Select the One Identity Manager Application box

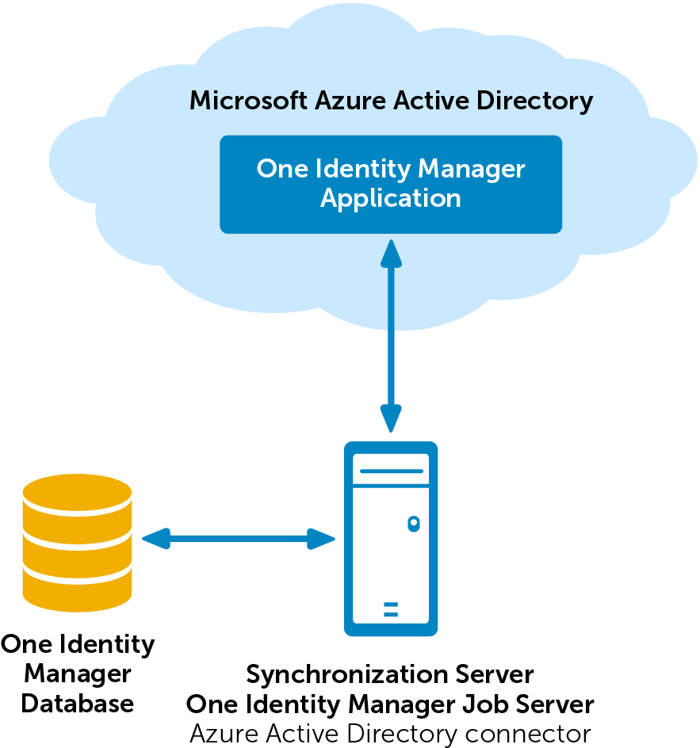pyautogui.click(x=391, y=185)
